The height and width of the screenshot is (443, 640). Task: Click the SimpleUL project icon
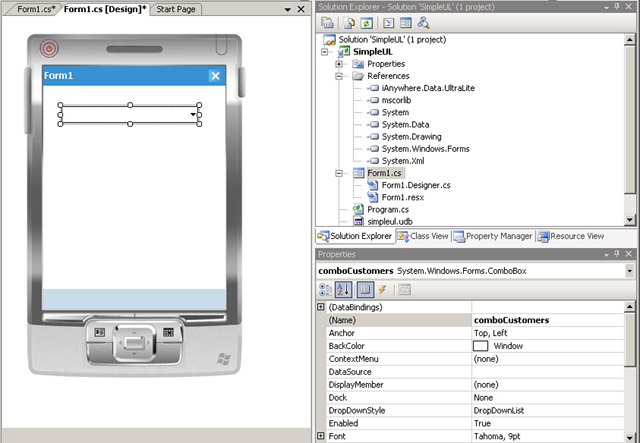[x=344, y=51]
